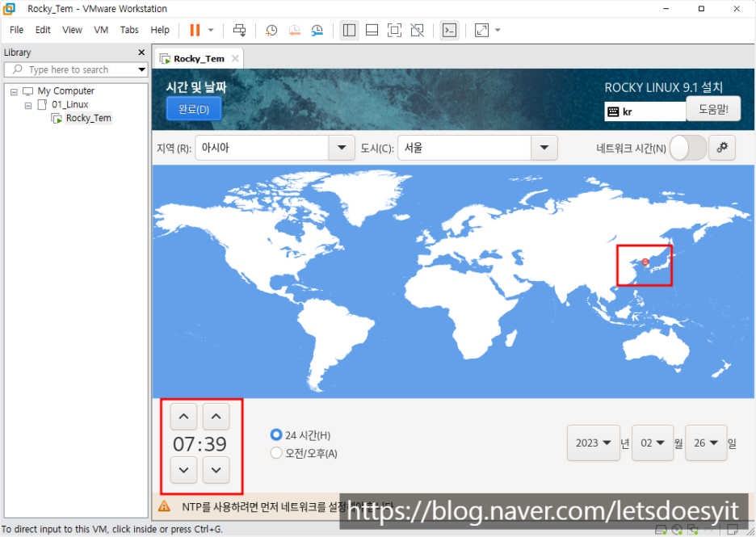Decrease the hour with the down arrow
The height and width of the screenshot is (537, 756).
tap(183, 469)
